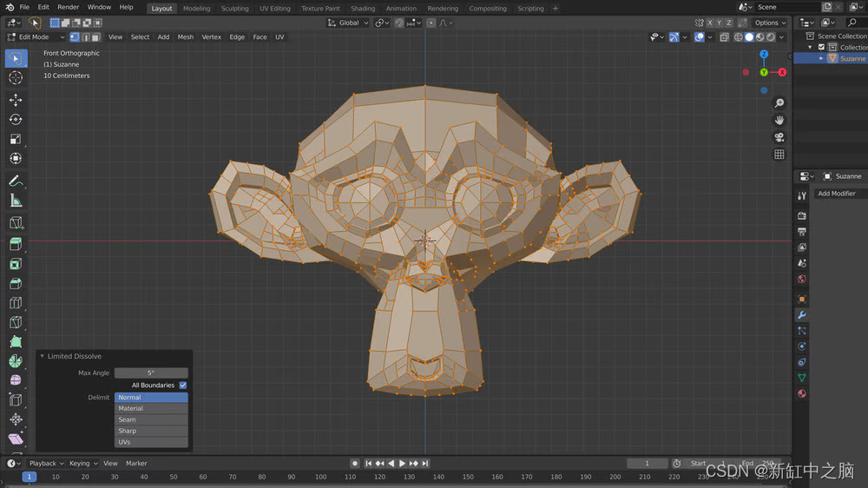Switch to the UV Editing workspace tab
Screen dimensions: 868x488
[275, 9]
